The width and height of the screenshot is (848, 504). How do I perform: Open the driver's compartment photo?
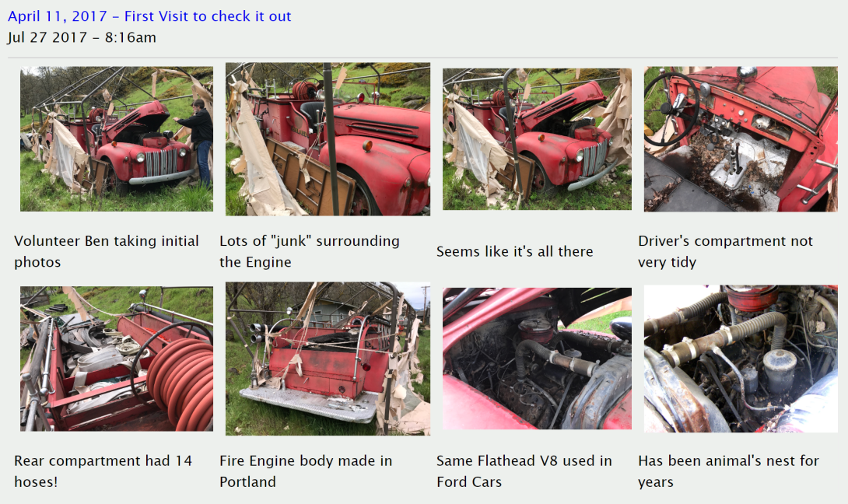tap(741, 139)
